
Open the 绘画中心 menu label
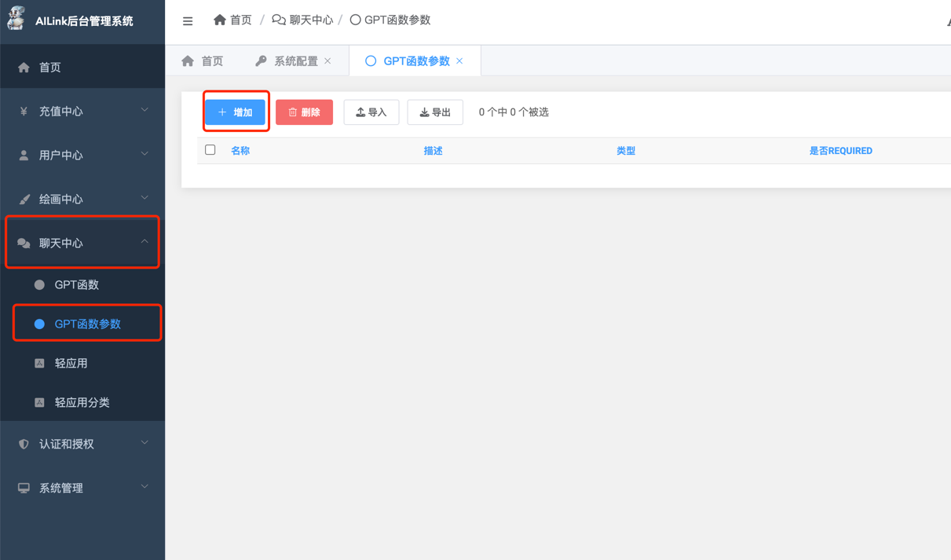point(61,199)
